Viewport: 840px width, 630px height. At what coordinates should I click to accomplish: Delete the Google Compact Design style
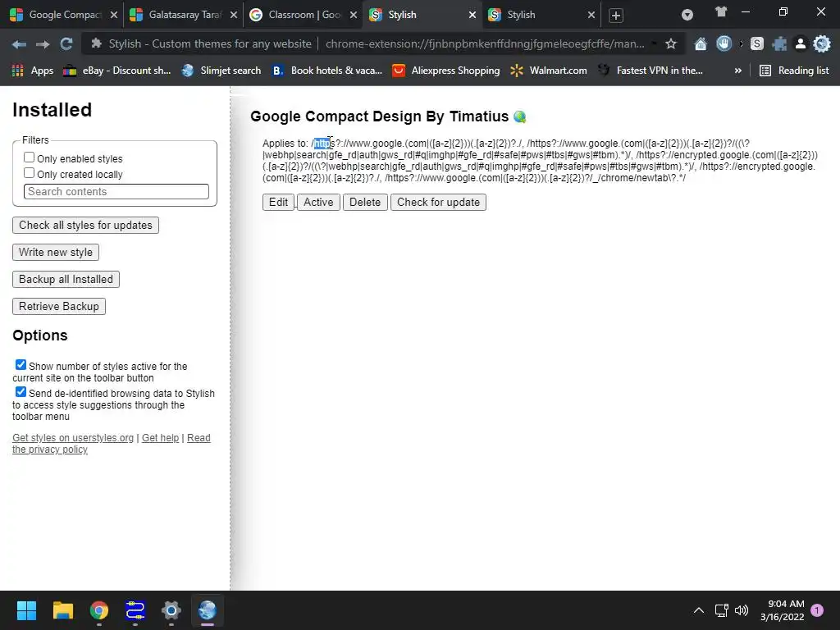coord(365,202)
